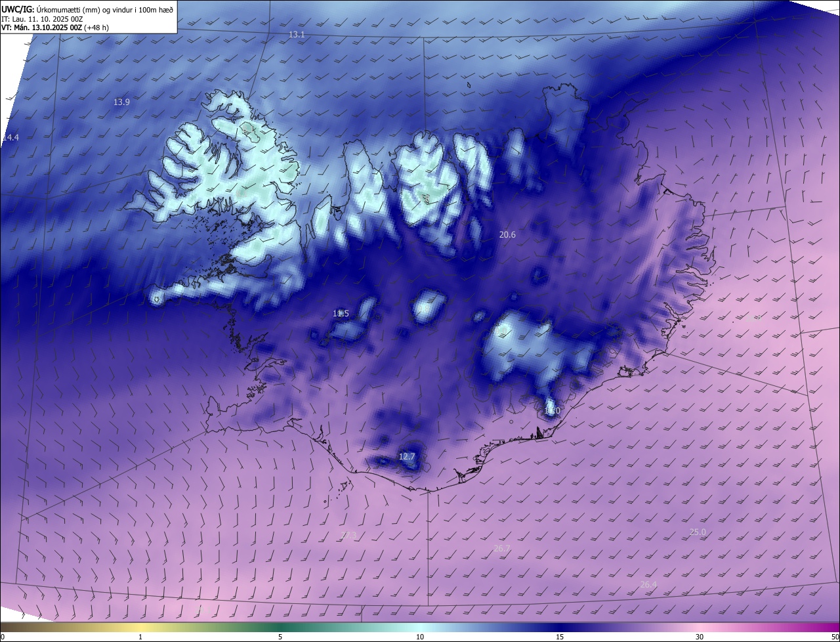840x642 pixels.
Task: Click the color scale tick label 30
Action: point(700,637)
